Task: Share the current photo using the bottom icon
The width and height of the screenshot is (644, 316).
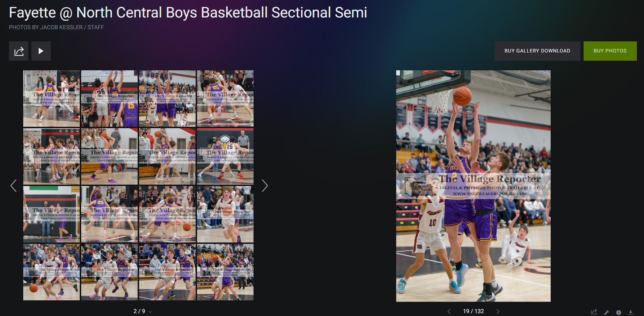Action: [594, 312]
